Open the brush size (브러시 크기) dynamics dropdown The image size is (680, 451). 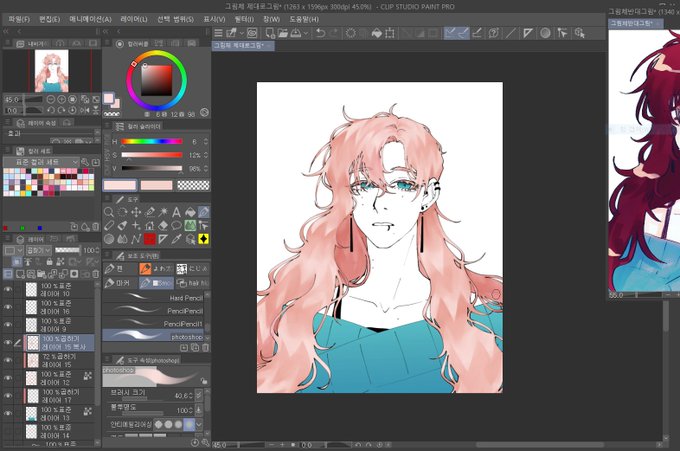click(199, 395)
